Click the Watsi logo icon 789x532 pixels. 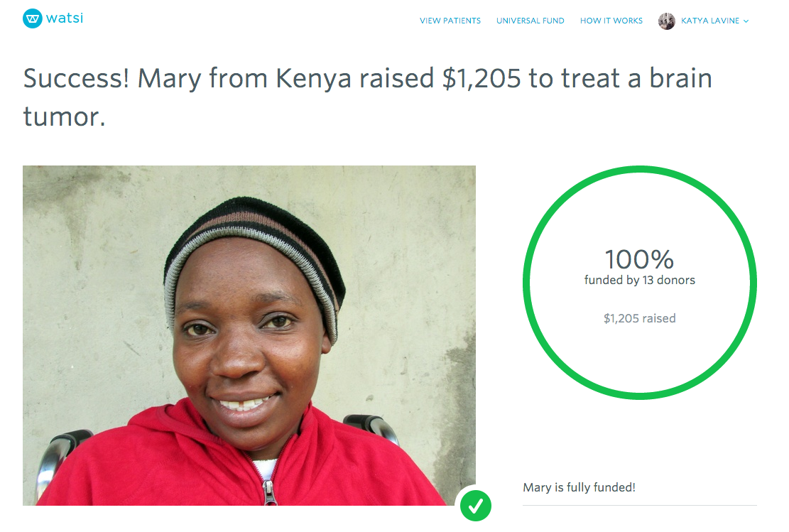(33, 18)
